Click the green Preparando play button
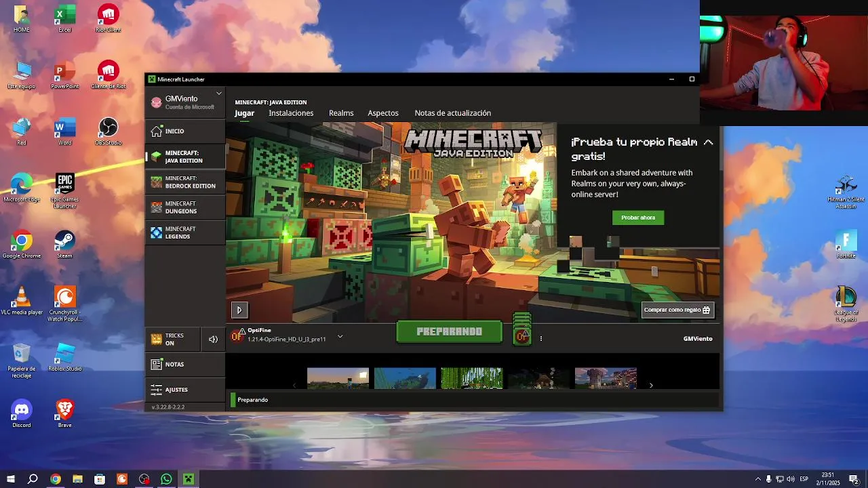 [450, 332]
